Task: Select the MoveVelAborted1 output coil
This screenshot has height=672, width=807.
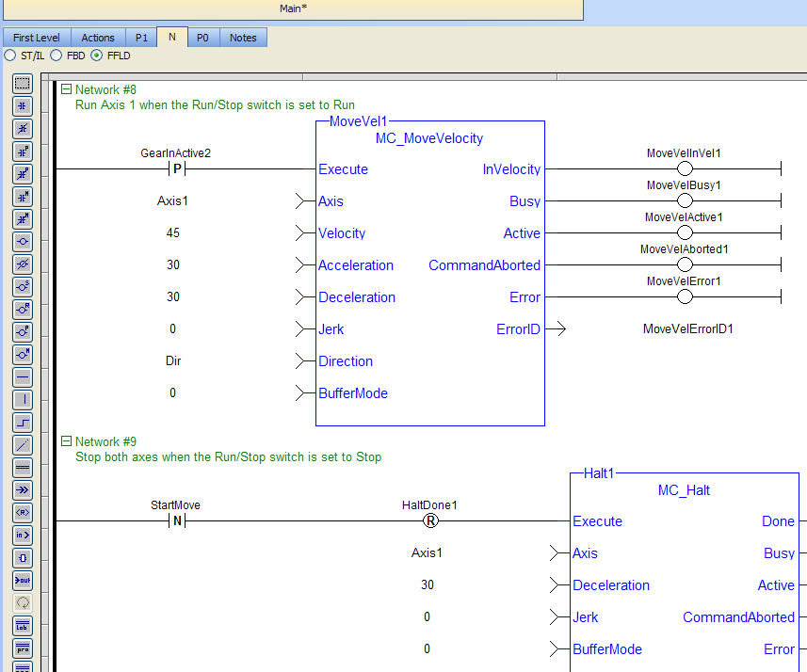Action: point(685,264)
